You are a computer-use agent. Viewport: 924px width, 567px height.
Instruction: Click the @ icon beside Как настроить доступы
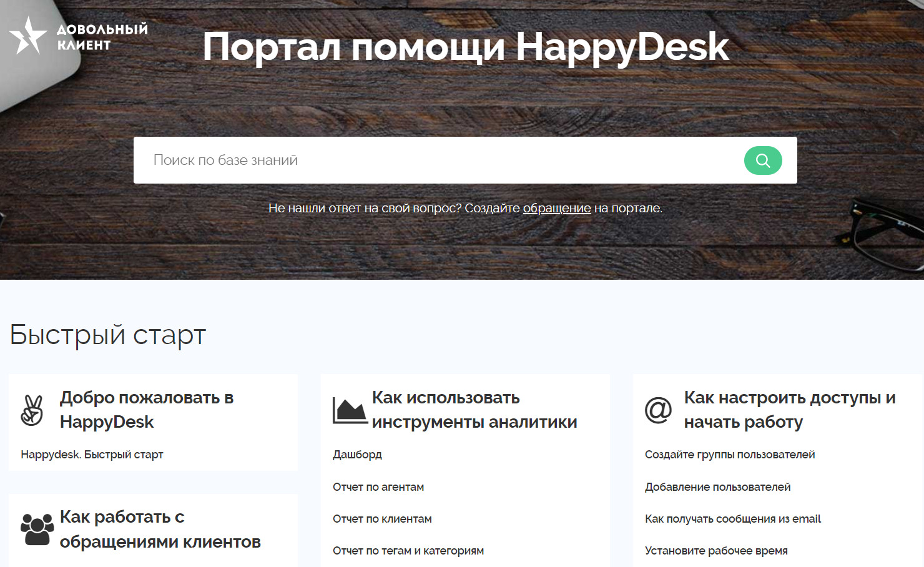(x=658, y=410)
